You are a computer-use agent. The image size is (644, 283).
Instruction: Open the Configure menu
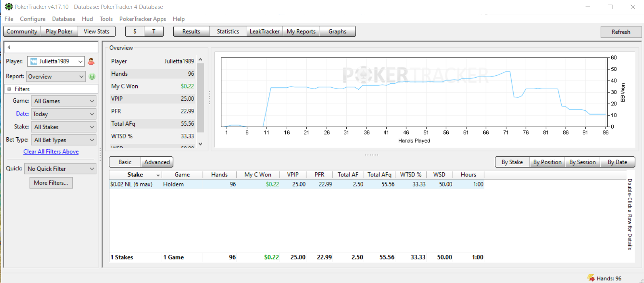33,19
